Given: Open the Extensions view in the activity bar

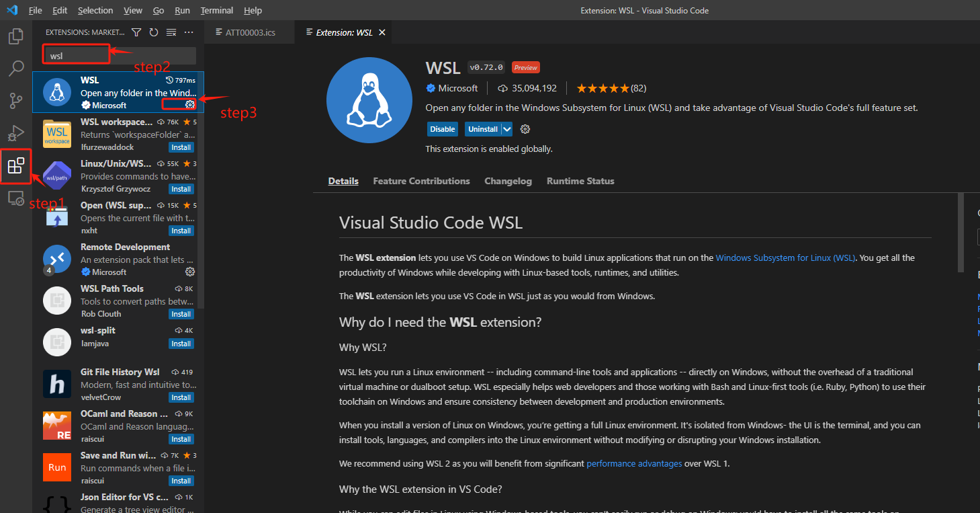Looking at the screenshot, I should point(15,166).
